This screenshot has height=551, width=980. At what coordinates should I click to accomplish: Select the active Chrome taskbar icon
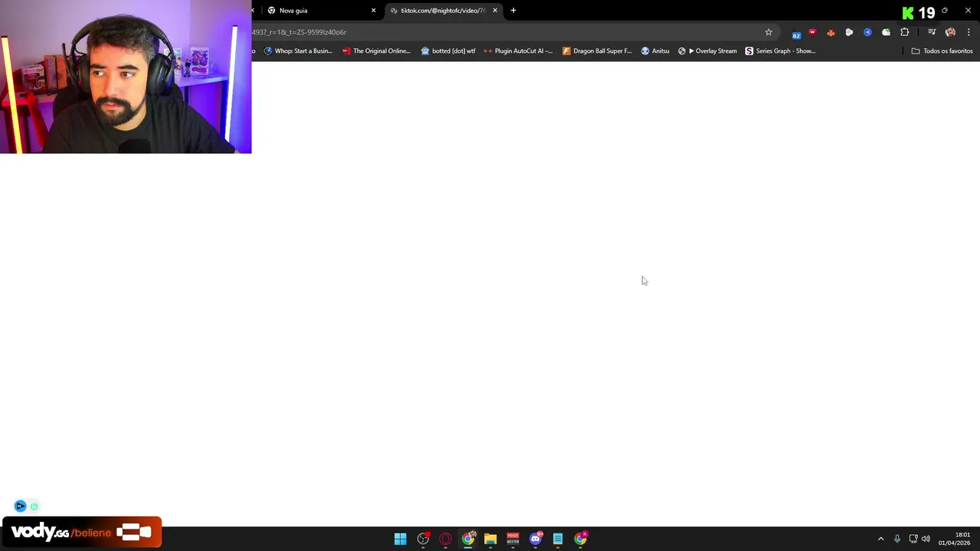tap(469, 539)
